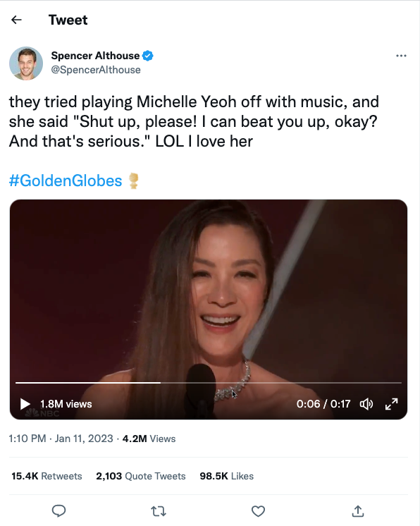
Task: Like the tweet with the heart icon
Action: click(x=258, y=511)
